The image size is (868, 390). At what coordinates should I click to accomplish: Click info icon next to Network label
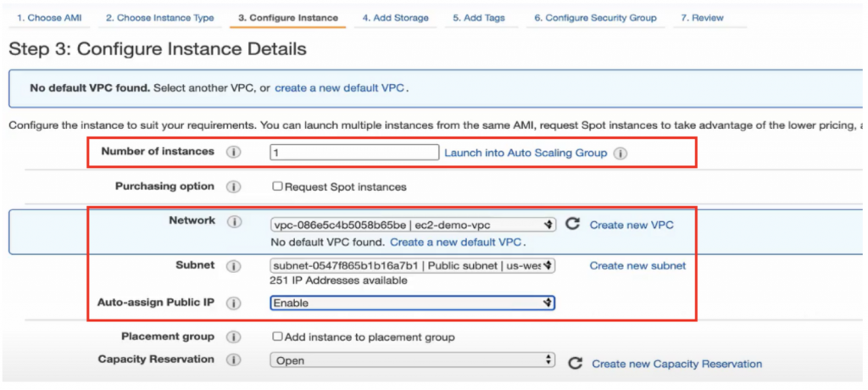coord(234,222)
